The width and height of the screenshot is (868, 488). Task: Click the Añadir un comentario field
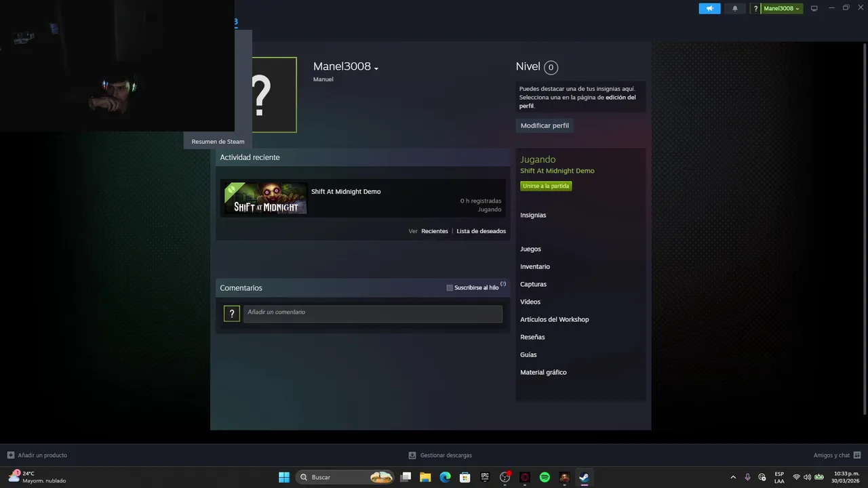(373, 313)
